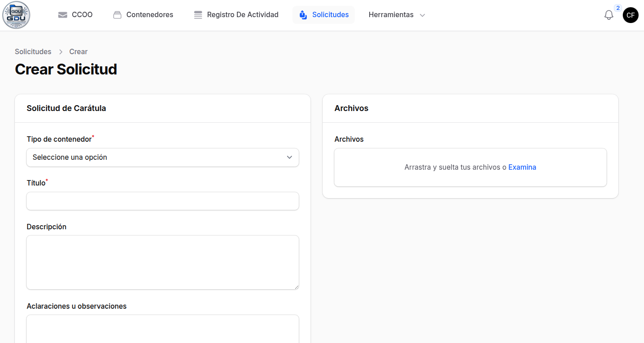Click the Archivos card heading
The width and height of the screenshot is (644, 343).
tap(352, 108)
